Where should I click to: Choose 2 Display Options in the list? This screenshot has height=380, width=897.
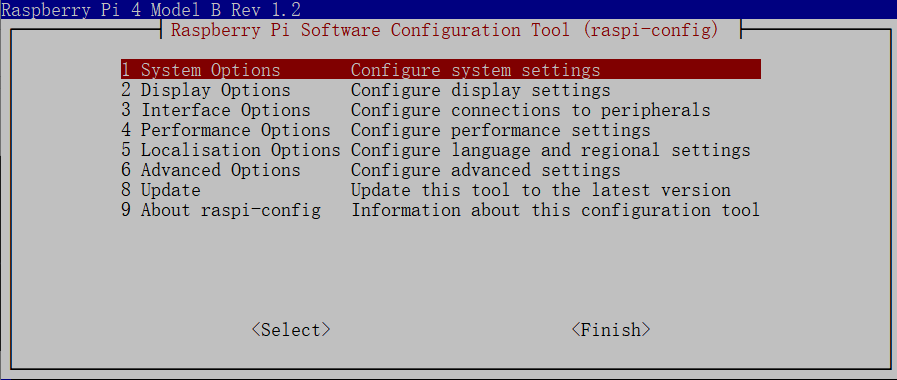click(440, 90)
